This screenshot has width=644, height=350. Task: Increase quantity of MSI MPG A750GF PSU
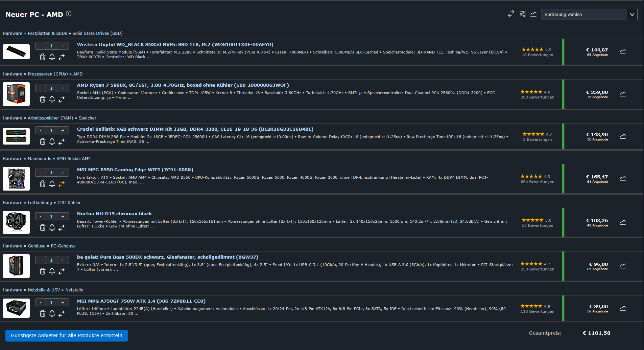63,302
